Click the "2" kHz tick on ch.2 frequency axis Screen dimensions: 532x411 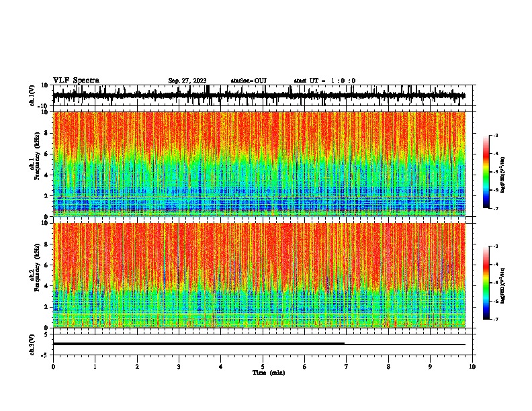click(x=47, y=307)
